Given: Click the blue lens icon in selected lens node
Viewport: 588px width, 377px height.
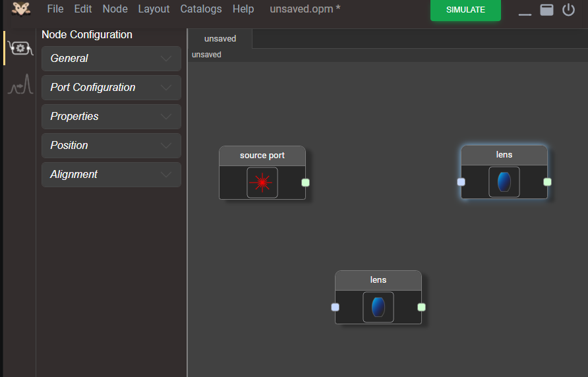Looking at the screenshot, I should [504, 182].
